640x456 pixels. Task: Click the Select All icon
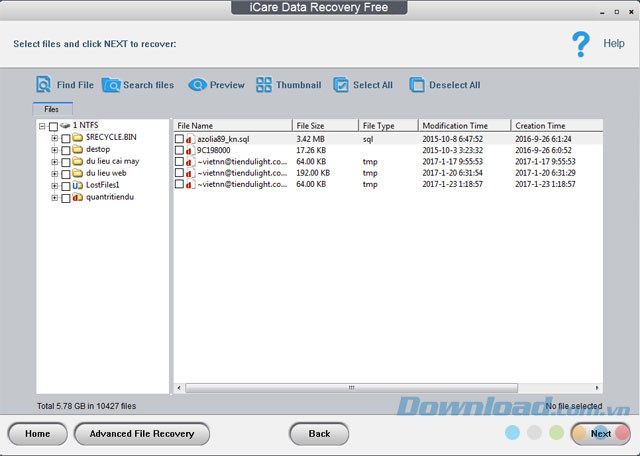tap(341, 85)
